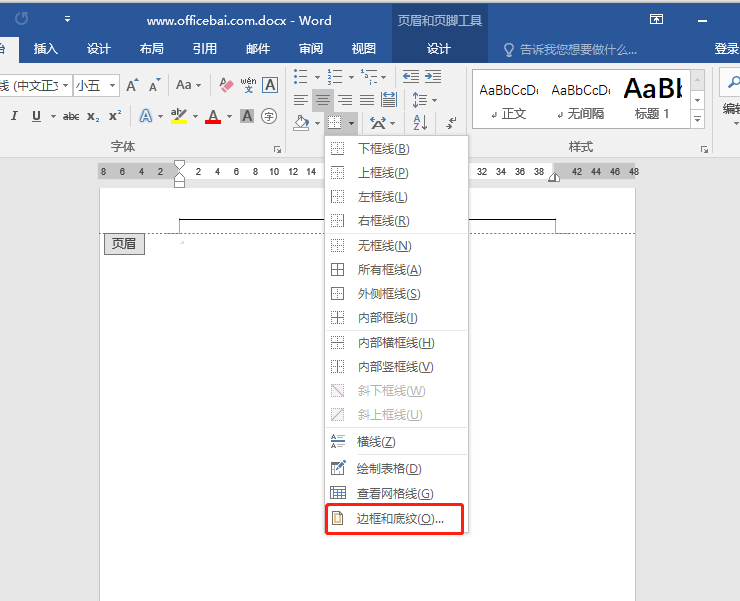Apply yellow text highlight color
Image resolution: width=740 pixels, height=601 pixels.
[179, 116]
